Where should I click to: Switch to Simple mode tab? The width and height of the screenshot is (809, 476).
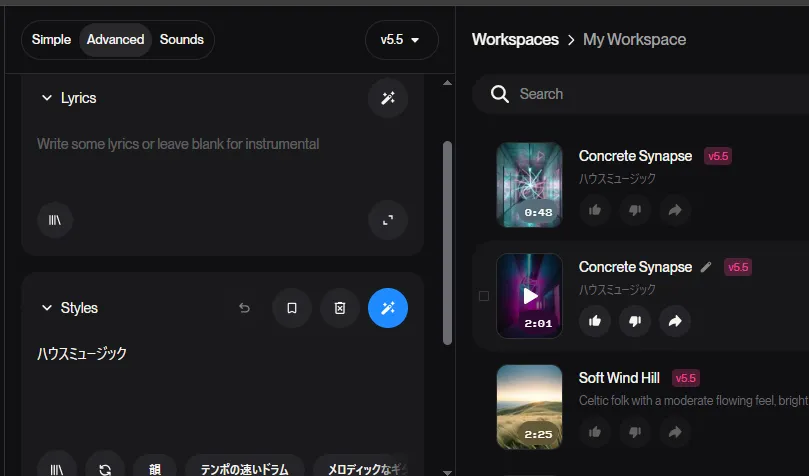coord(51,40)
